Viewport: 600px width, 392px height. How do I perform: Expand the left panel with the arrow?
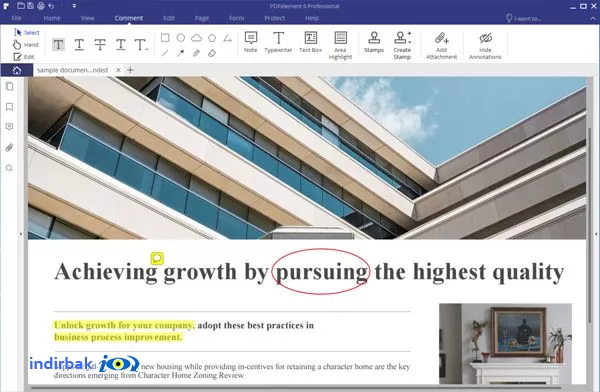coord(21,234)
